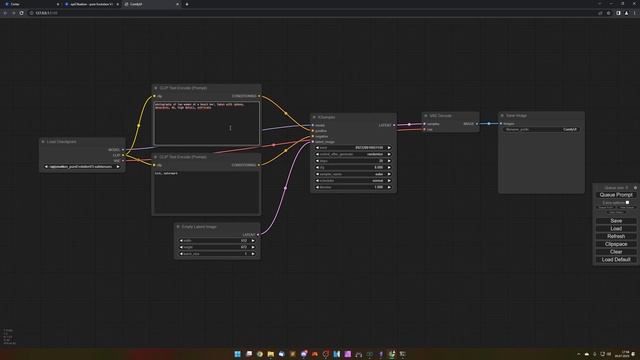Click the VAE Decode IMAGE output socket
The height and width of the screenshot is (360, 640).
point(476,124)
